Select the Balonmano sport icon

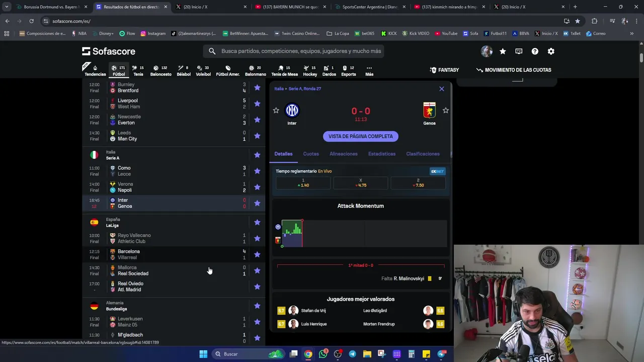point(256,70)
